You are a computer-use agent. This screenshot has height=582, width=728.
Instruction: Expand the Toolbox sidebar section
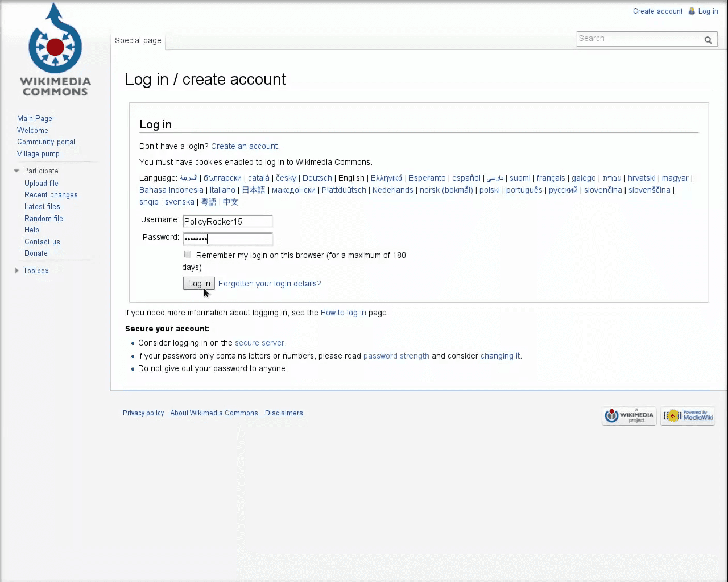tap(16, 271)
